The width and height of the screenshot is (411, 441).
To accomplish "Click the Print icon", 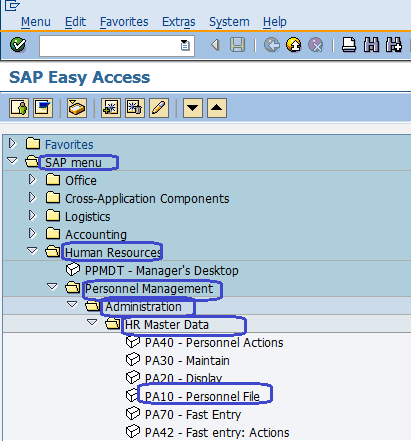I will (349, 45).
